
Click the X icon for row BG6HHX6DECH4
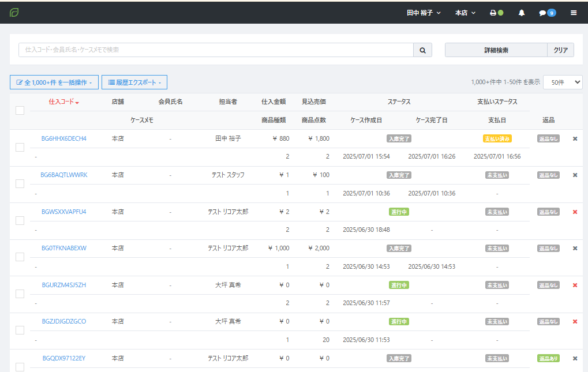tap(575, 138)
